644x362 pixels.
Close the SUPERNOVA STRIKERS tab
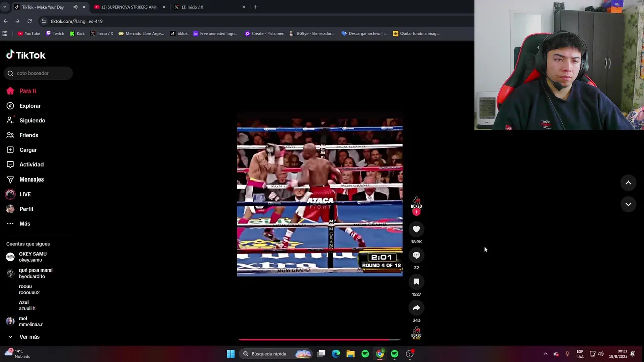click(164, 7)
